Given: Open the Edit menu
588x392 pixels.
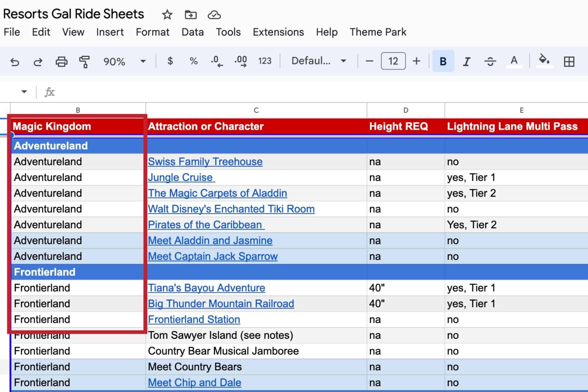Looking at the screenshot, I should [x=41, y=32].
